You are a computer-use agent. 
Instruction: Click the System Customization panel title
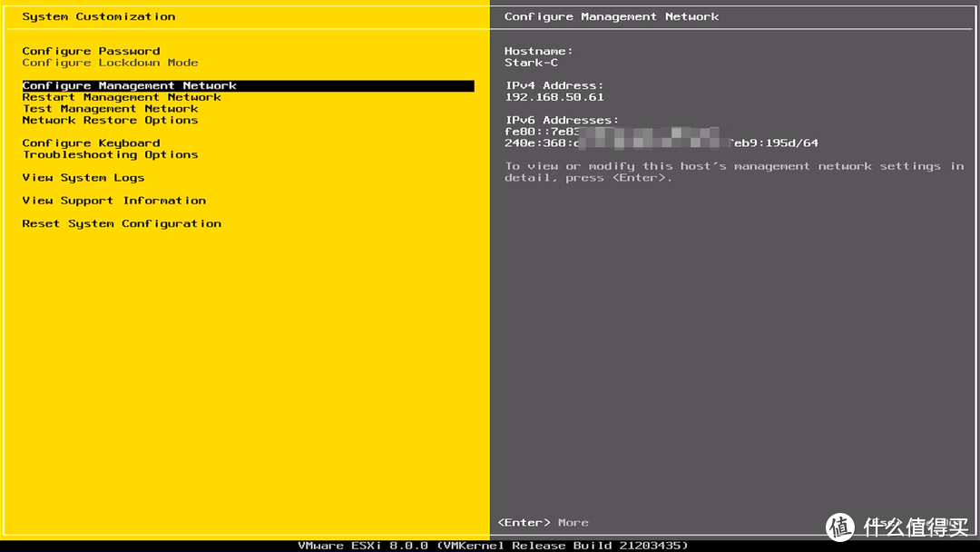pos(99,16)
